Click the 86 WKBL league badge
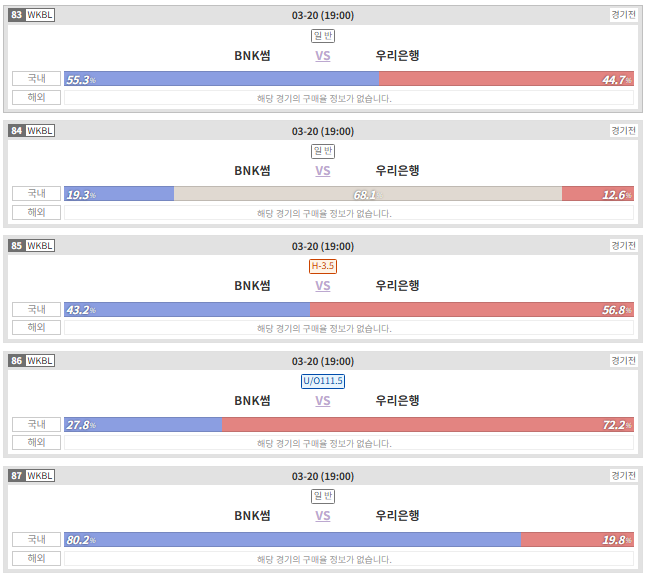 click(32, 361)
